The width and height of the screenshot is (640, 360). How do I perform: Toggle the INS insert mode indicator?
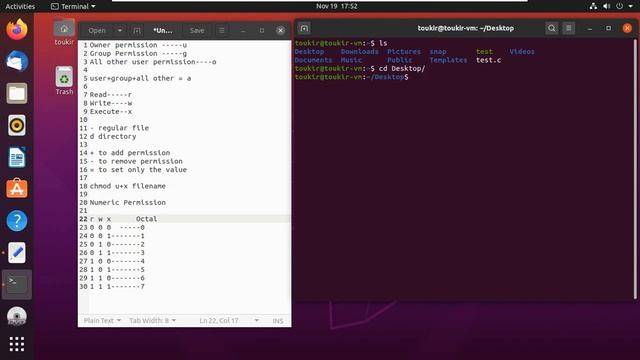[x=278, y=321]
